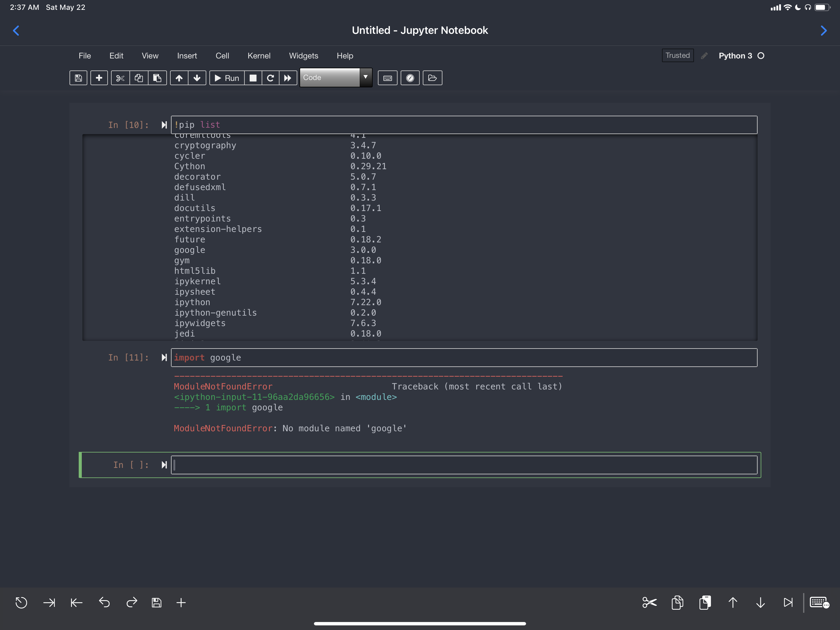Click the 'google' row in the pip list output
This screenshot has width=840, height=630.
(275, 250)
